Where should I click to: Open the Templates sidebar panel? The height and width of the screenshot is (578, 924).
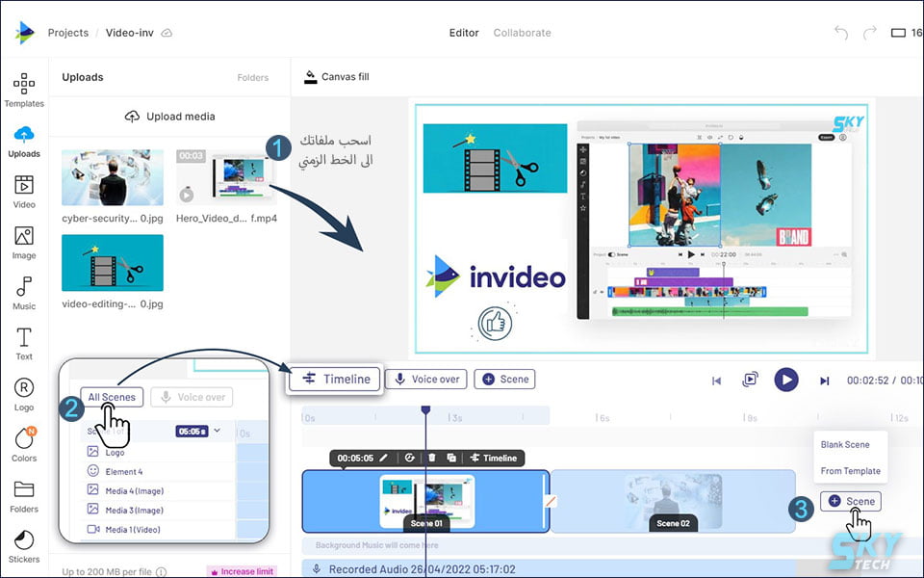click(x=23, y=91)
